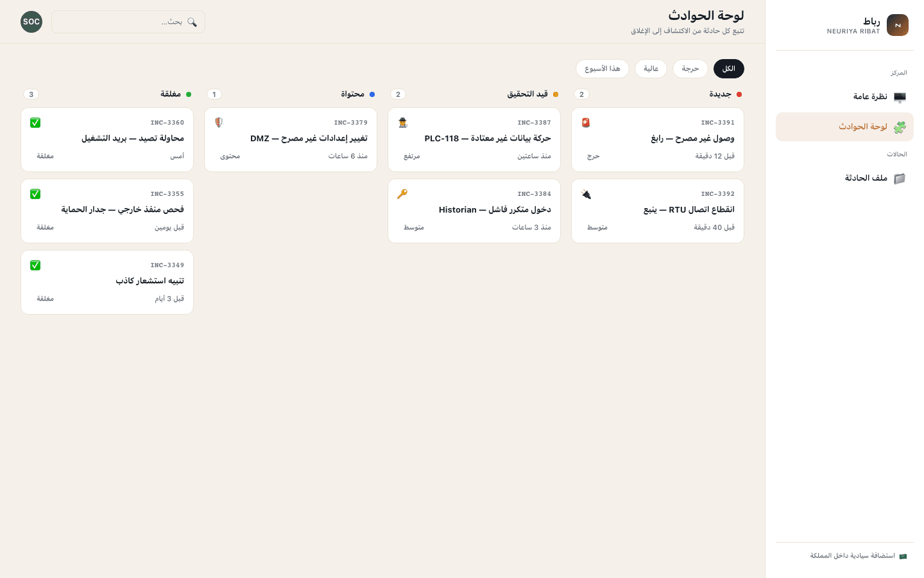Click the puzzle icon beside لوحة الحوادث
Viewport: 924px width, 578px height.
coord(900,127)
